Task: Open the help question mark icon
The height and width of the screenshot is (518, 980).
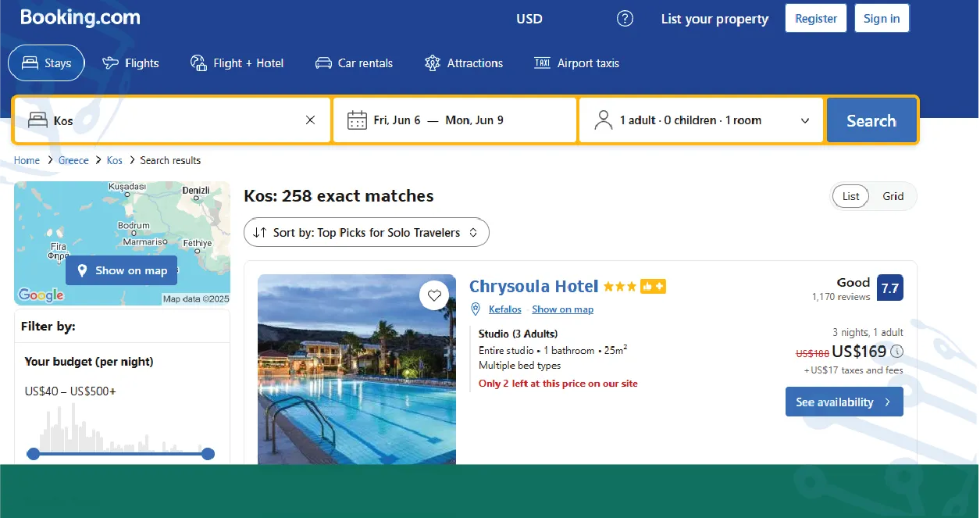Action: [625, 18]
